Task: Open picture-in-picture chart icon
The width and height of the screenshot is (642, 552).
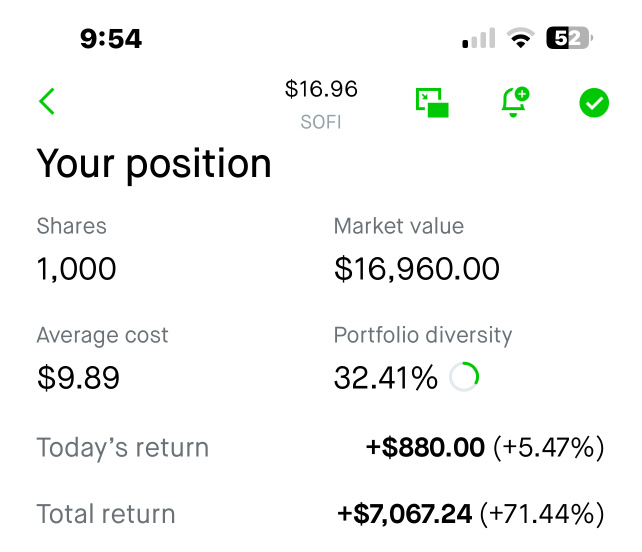Action: point(432,102)
